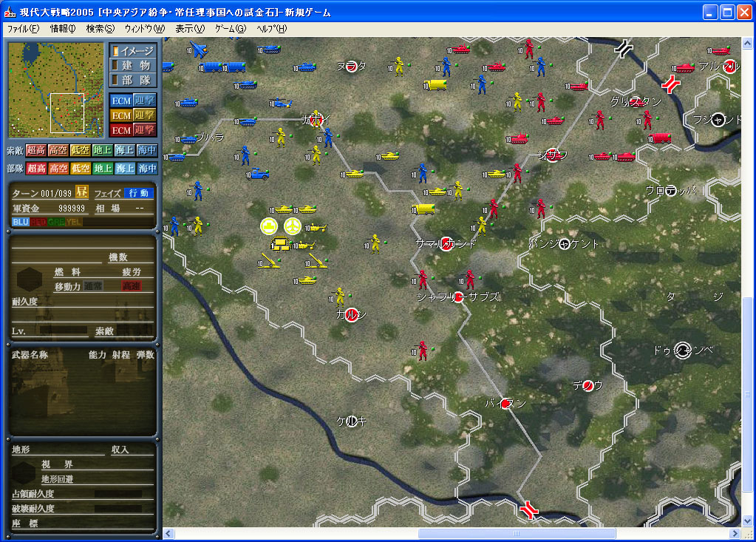Click the blue jeep vehicle unit
756x542 pixels.
[259, 175]
